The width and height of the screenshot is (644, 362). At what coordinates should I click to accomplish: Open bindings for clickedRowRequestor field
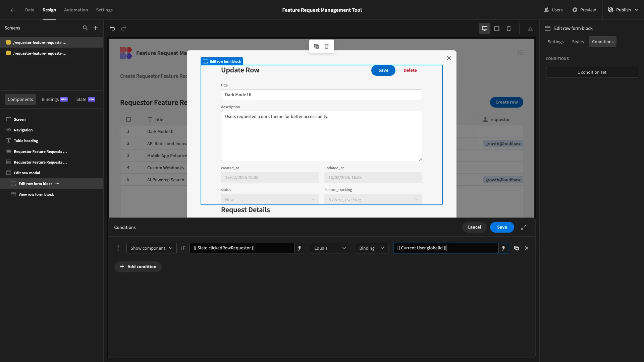coord(300,248)
